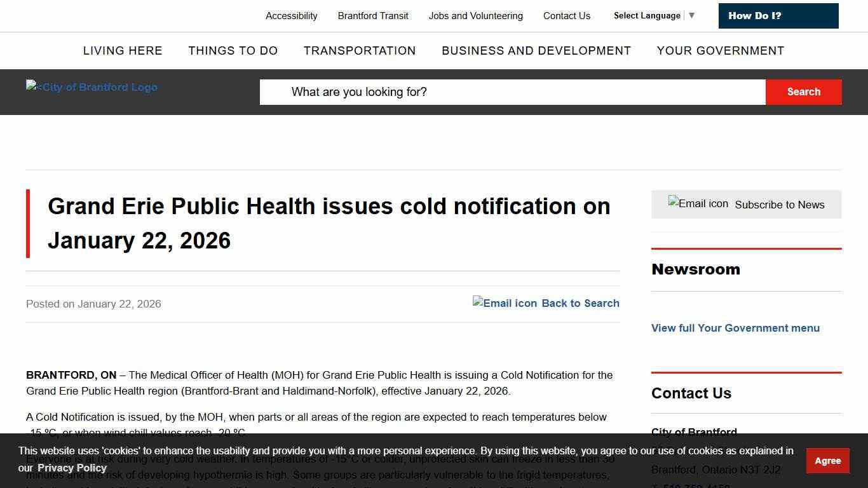Open the Contact Us page
Screen dimensions: 868x488
pos(566,15)
